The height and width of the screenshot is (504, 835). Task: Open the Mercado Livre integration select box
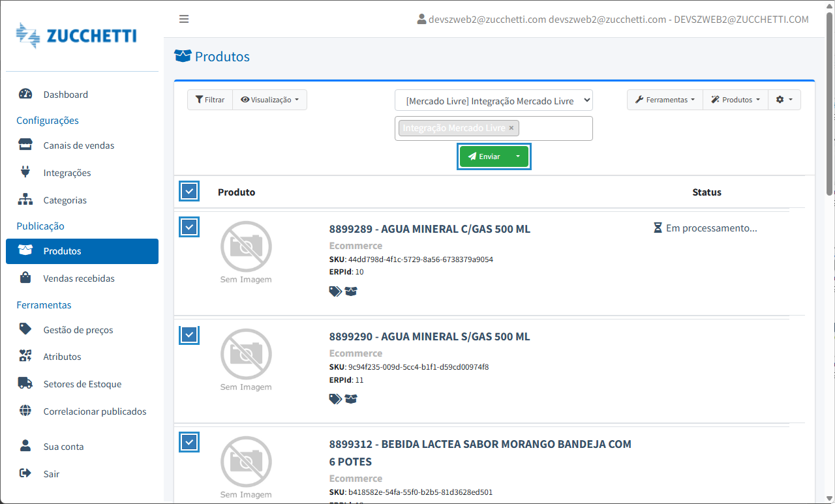coord(493,100)
